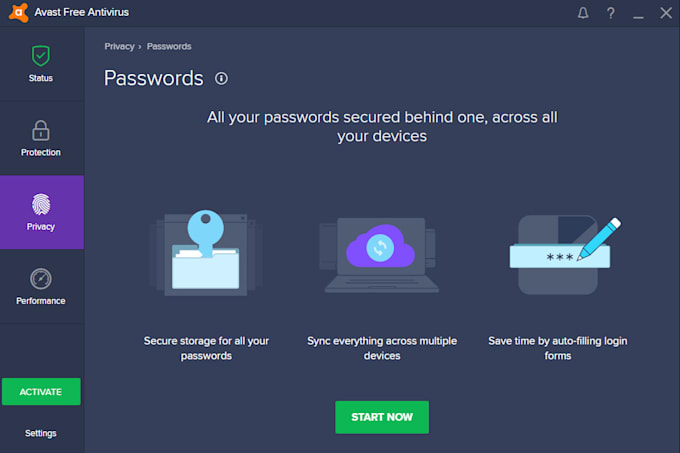Image resolution: width=680 pixels, height=453 pixels.
Task: Click the Status shield checkmark icon
Action: (41, 56)
